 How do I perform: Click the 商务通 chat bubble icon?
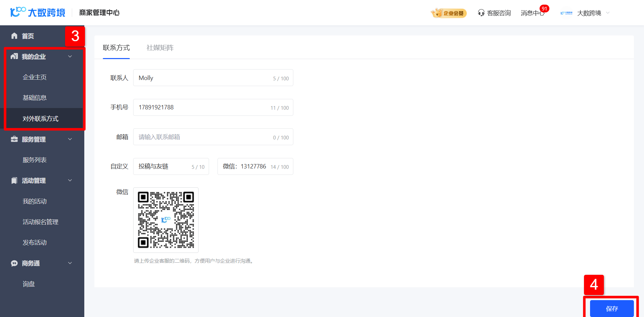[x=14, y=263]
